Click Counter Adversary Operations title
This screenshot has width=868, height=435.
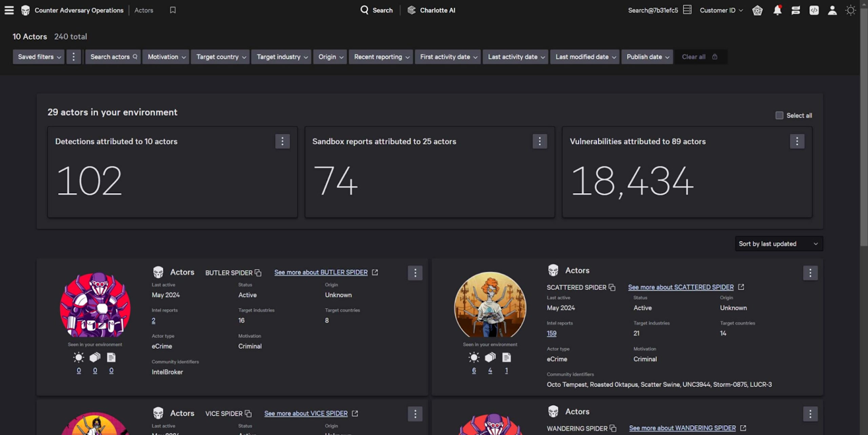click(79, 10)
